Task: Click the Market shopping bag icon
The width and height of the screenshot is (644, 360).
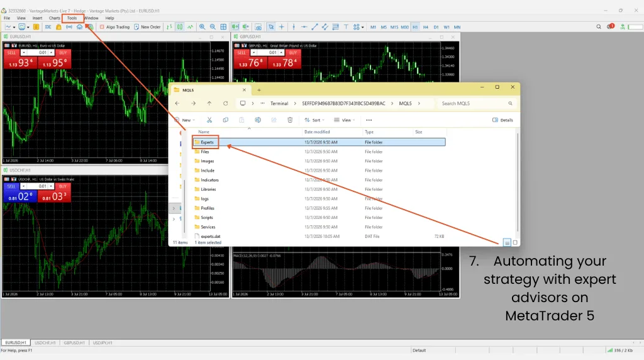Action: pos(58,27)
